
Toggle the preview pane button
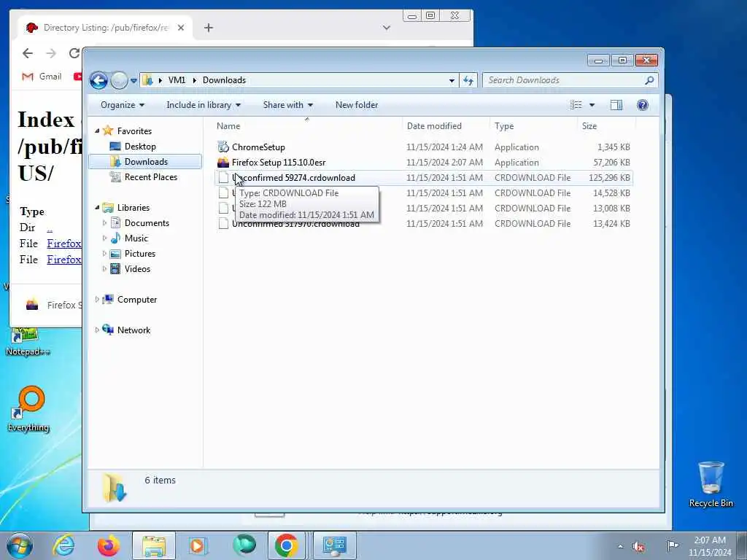pyautogui.click(x=616, y=105)
